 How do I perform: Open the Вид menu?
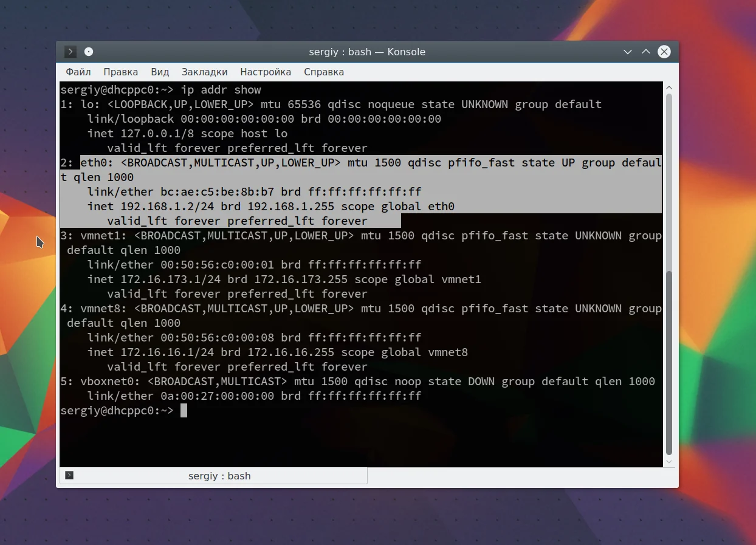click(160, 72)
